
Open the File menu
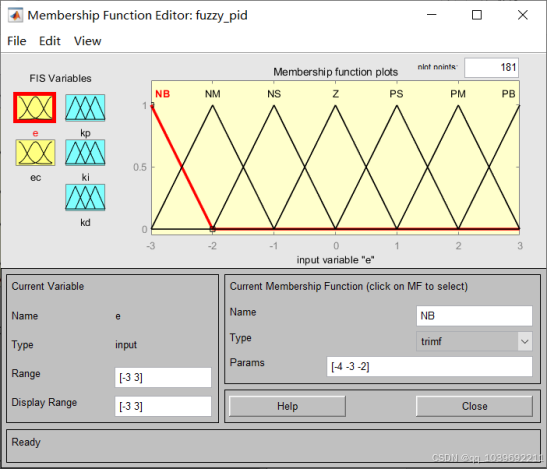point(17,41)
